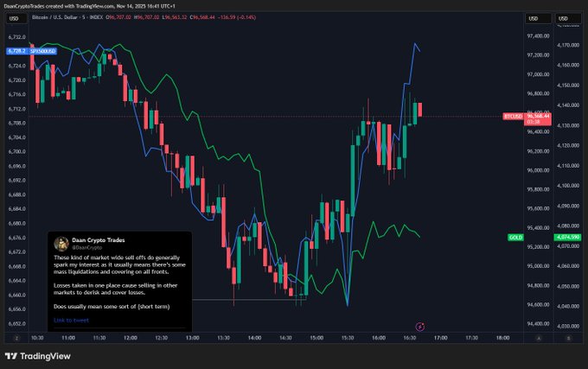Viewport: 588px width, 369px height.
Task: Click the 96,568.44 Bitcoin last price tag
Action: [538, 118]
